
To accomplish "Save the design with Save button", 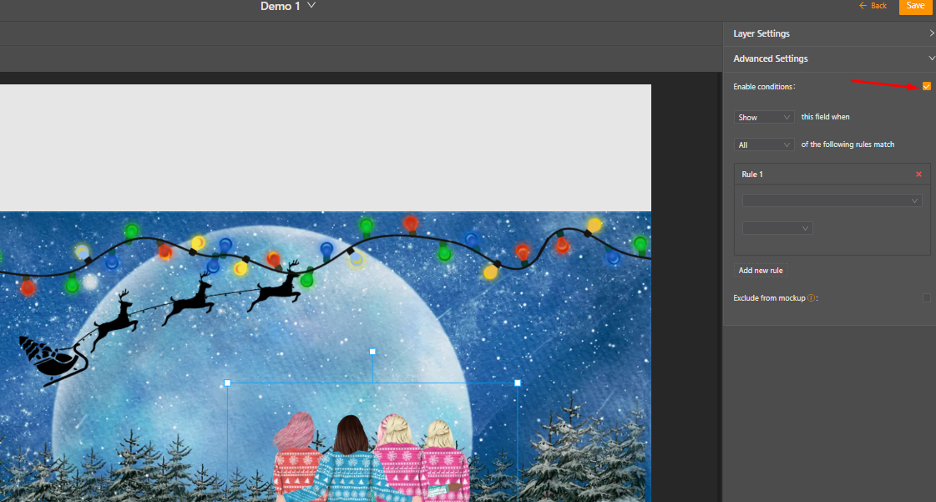I will coord(915,6).
